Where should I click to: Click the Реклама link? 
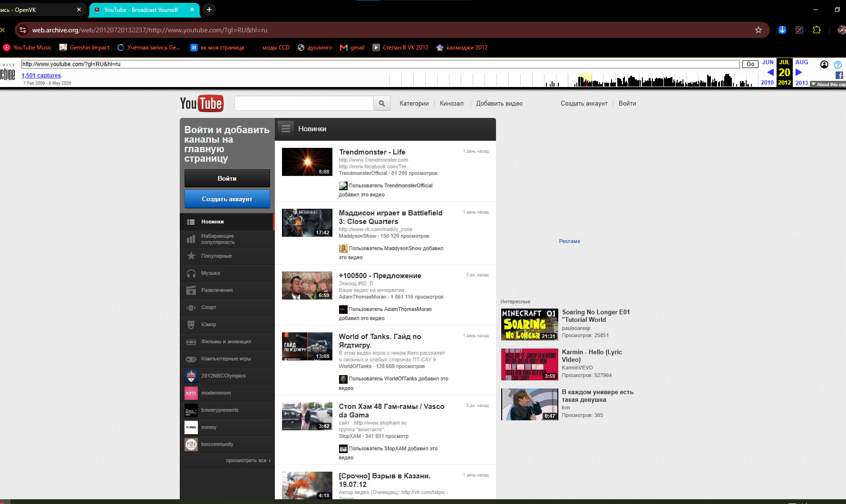click(569, 242)
